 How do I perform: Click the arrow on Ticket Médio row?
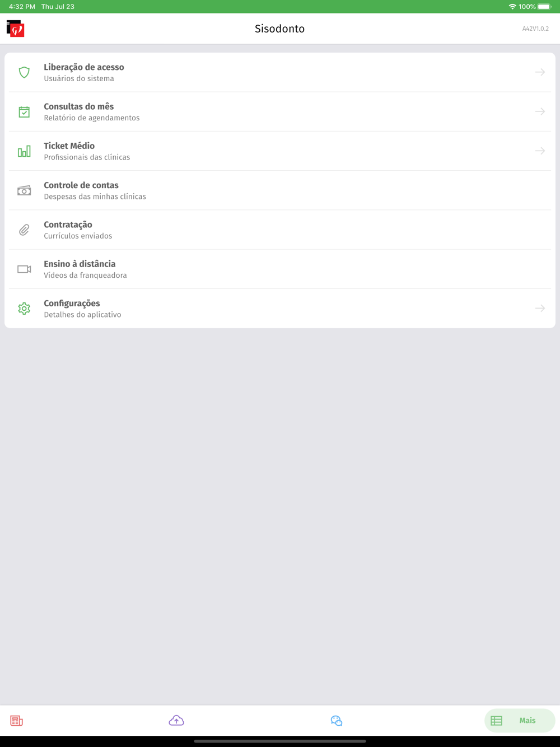pyautogui.click(x=540, y=151)
